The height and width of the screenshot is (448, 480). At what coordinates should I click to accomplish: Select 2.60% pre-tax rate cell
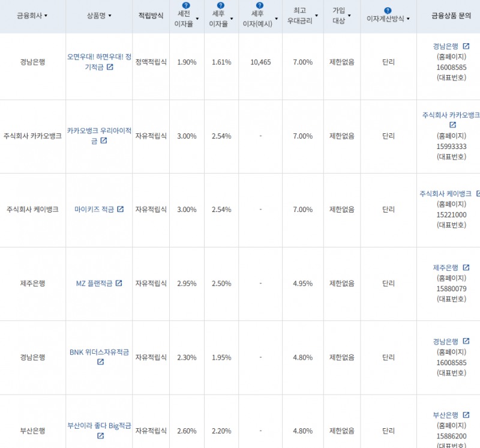point(187,431)
